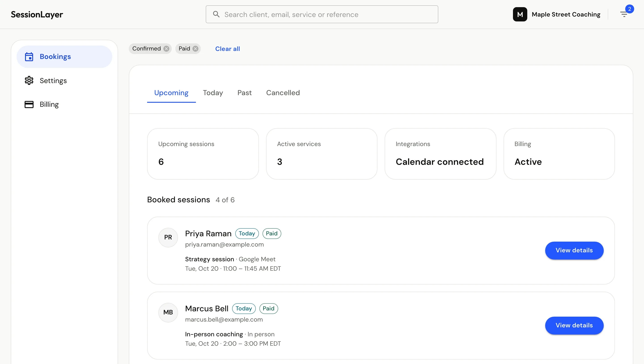The width and height of the screenshot is (644, 364).
Task: Switch to the Upcoming tab
Action: click(x=171, y=93)
